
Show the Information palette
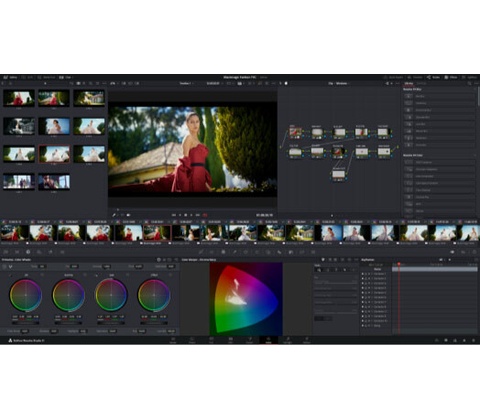(x=475, y=252)
